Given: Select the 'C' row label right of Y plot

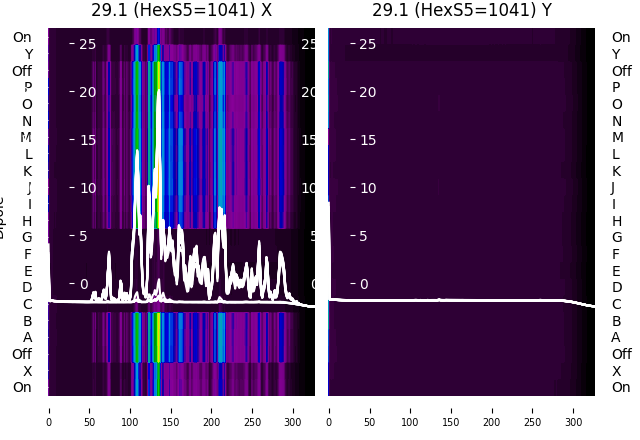Looking at the screenshot, I should (616, 304).
